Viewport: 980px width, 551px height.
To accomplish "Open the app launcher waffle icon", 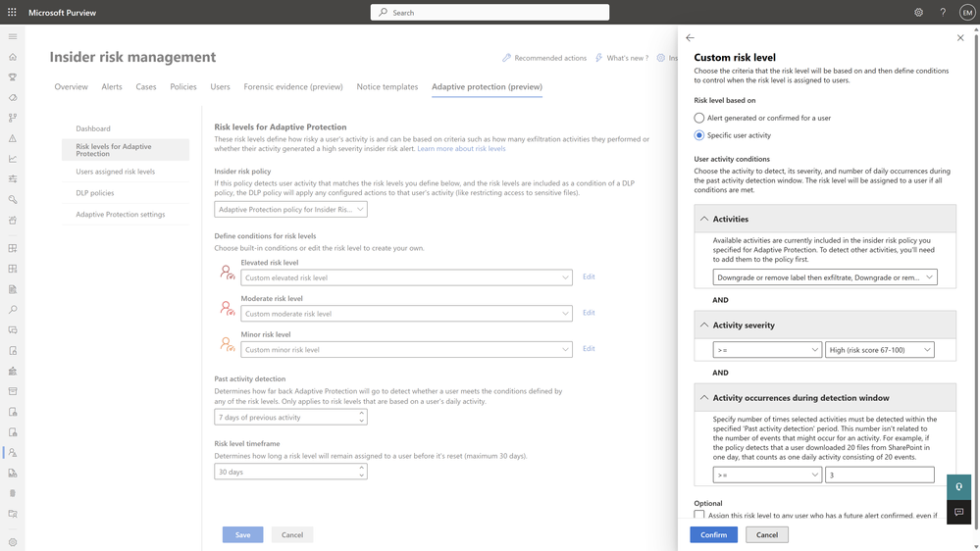I will [x=12, y=13].
